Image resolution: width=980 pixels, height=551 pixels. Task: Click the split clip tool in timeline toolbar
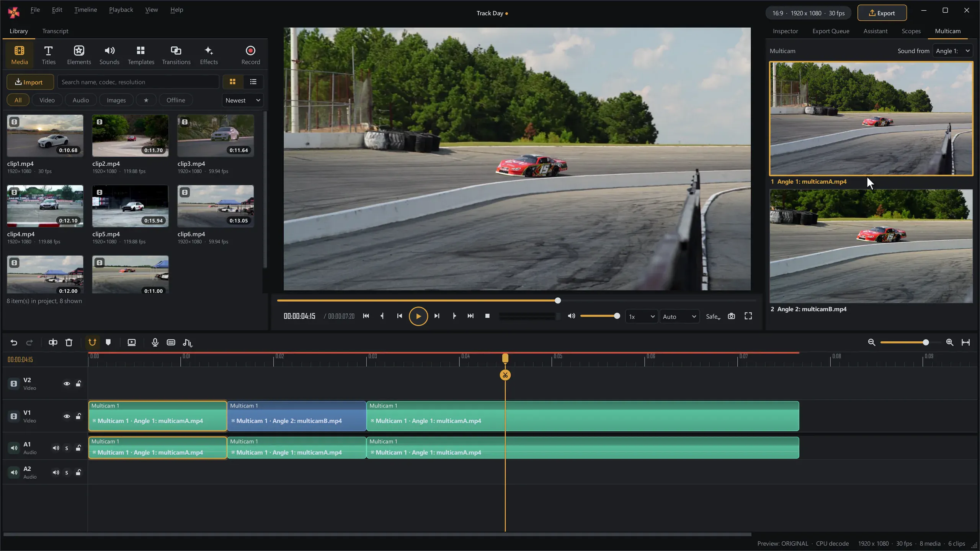coord(53,342)
